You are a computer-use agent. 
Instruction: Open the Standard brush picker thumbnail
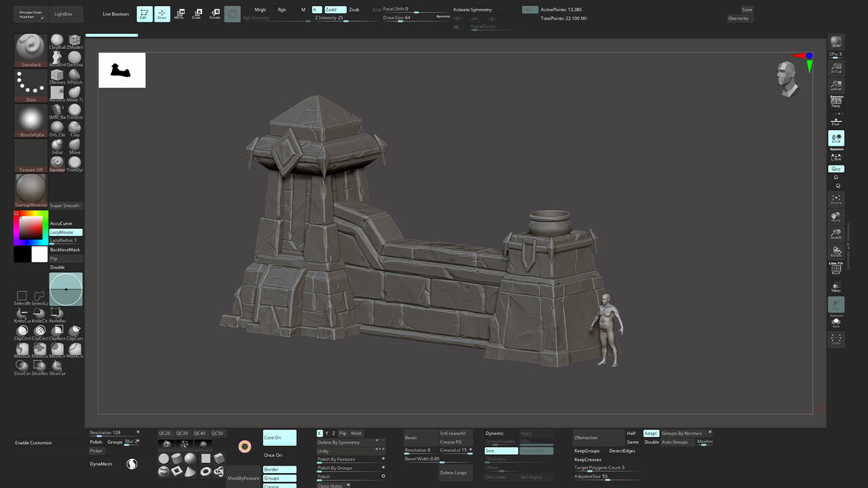pyautogui.click(x=31, y=51)
